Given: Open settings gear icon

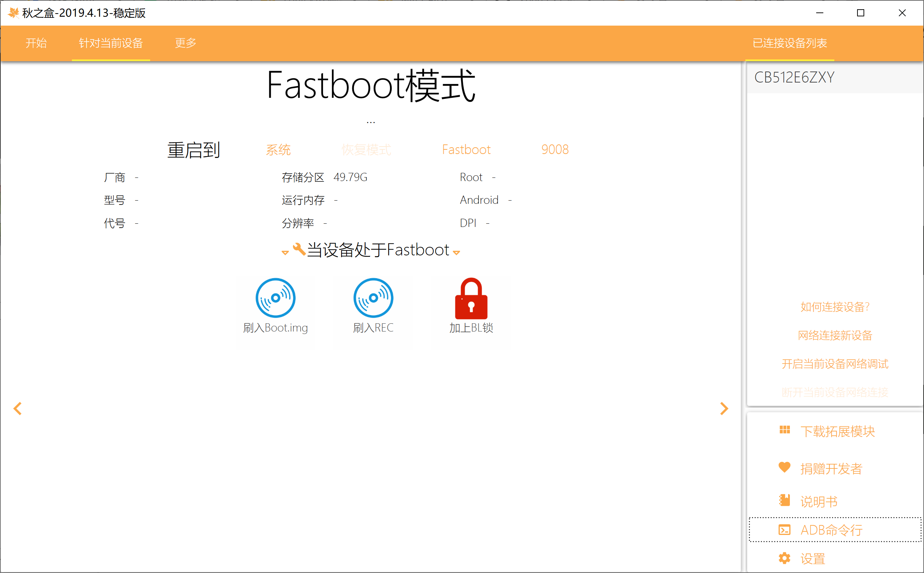Looking at the screenshot, I should (x=785, y=558).
